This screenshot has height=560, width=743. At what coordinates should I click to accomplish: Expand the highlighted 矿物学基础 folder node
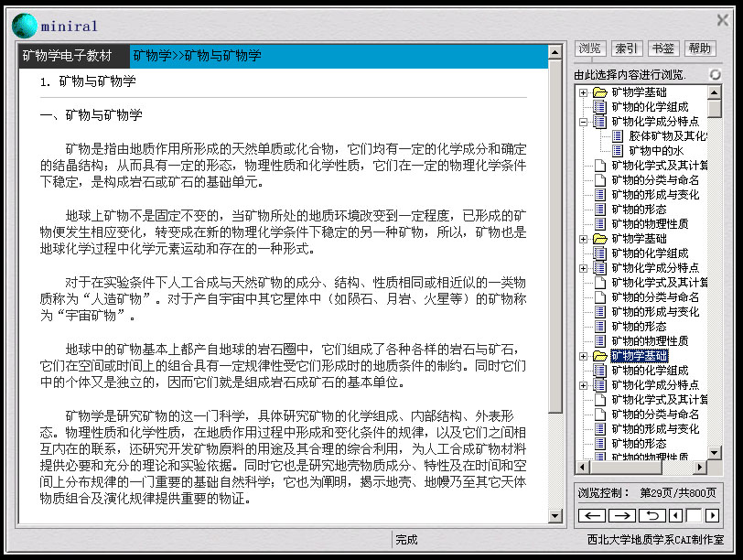pyautogui.click(x=583, y=356)
